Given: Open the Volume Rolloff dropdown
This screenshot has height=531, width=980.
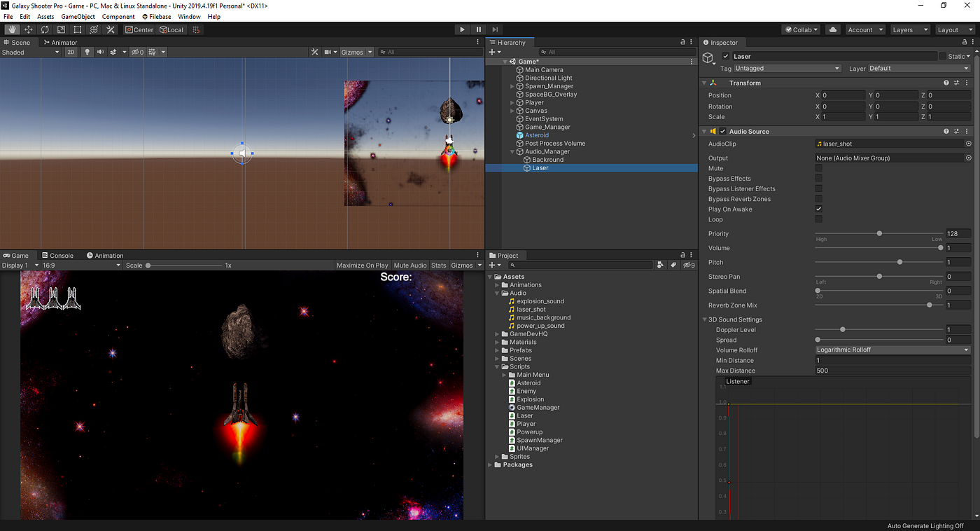Looking at the screenshot, I should (x=892, y=350).
